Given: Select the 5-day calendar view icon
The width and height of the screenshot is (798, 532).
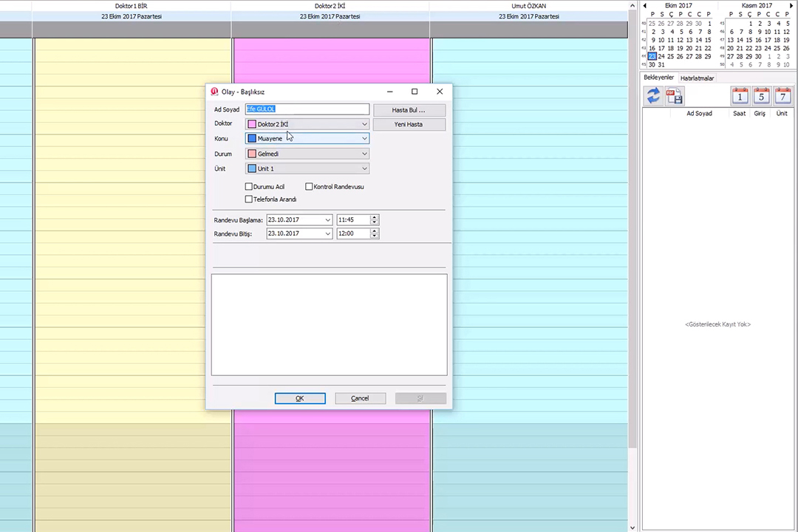Looking at the screenshot, I should coord(761,95).
